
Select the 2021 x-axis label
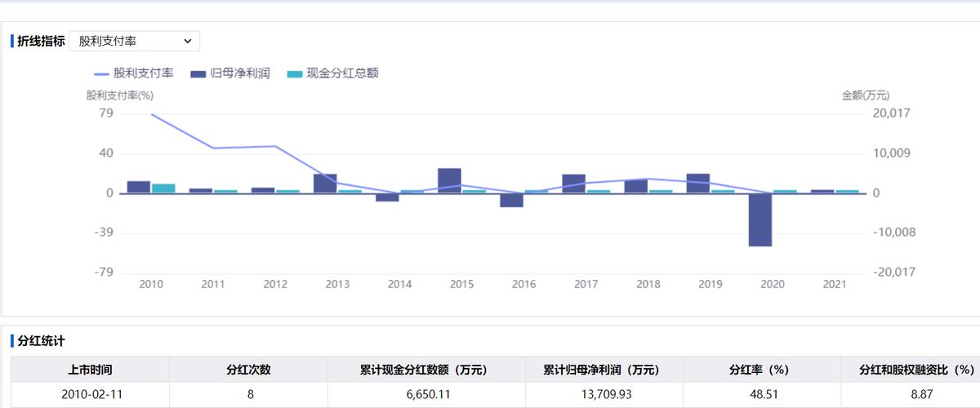[834, 284]
